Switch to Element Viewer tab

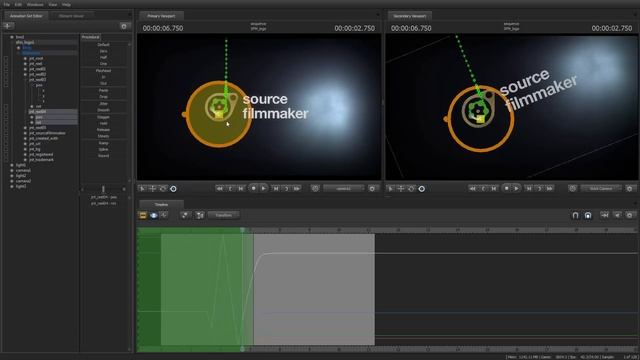pos(71,16)
